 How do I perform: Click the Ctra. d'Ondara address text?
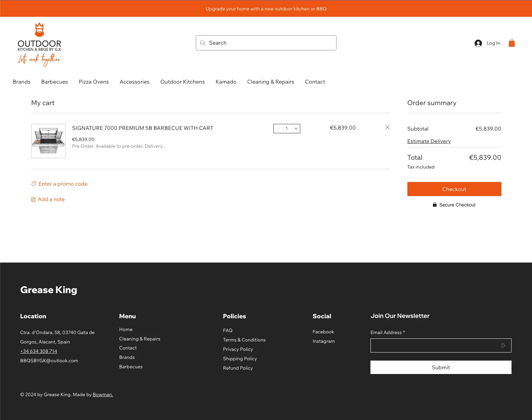(57, 337)
